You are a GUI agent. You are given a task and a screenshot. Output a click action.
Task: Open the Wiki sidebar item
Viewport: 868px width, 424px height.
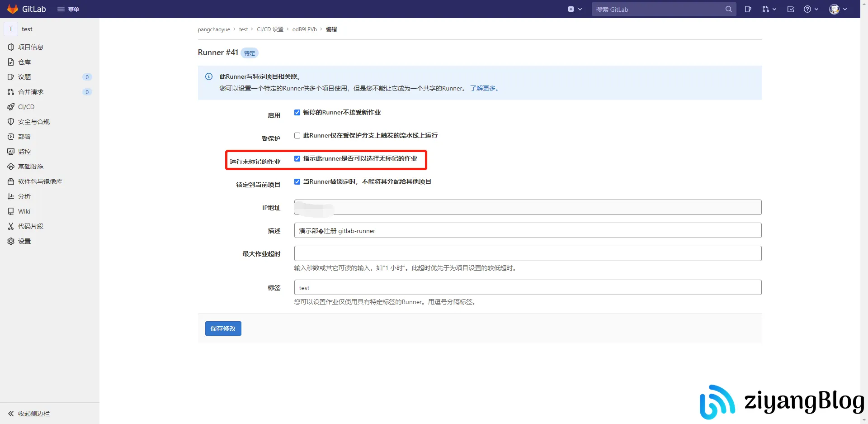[24, 211]
